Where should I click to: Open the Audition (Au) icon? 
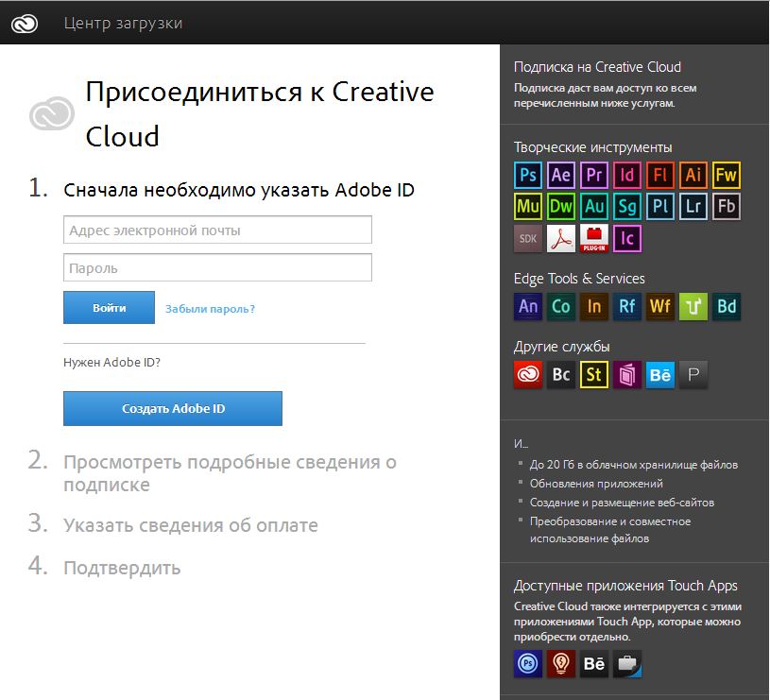(594, 206)
